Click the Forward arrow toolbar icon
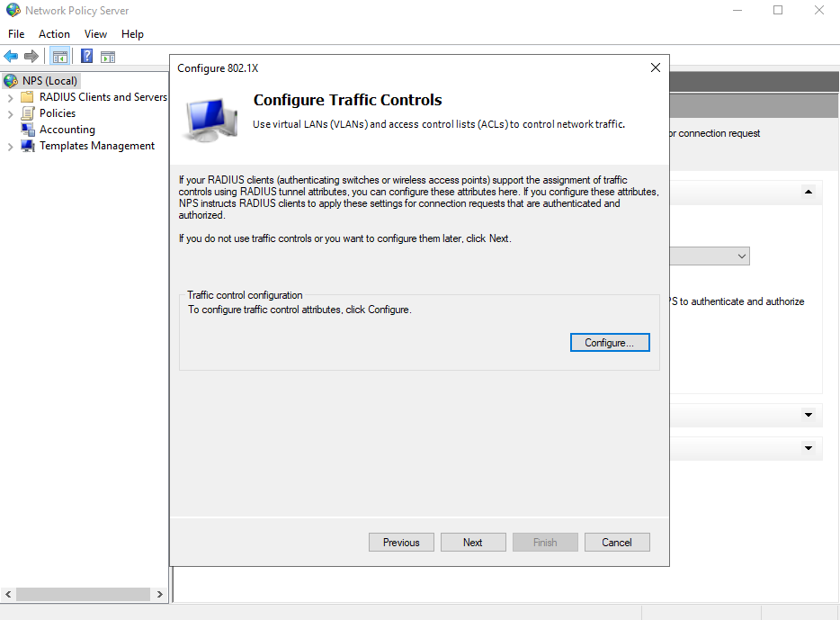The width and height of the screenshot is (840, 620). (x=31, y=57)
